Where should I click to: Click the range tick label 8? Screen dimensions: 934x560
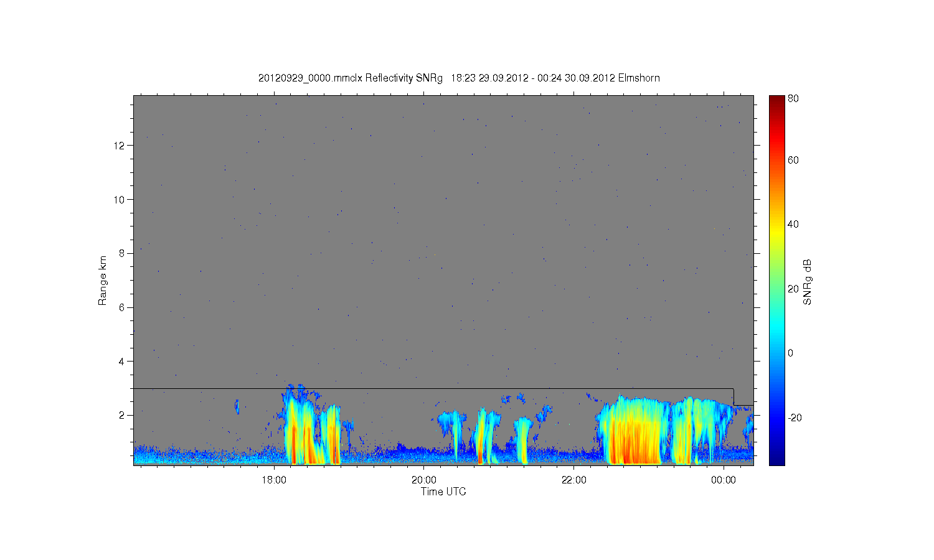(123, 253)
